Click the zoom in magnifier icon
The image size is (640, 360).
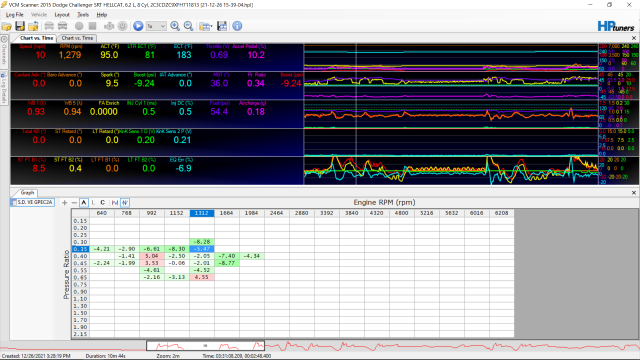coord(175,26)
